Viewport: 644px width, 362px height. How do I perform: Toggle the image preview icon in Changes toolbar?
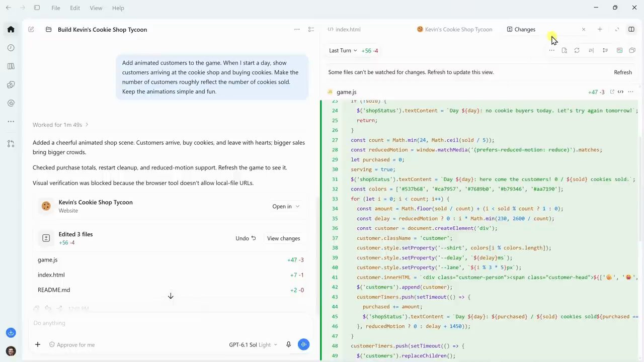pyautogui.click(x=619, y=50)
